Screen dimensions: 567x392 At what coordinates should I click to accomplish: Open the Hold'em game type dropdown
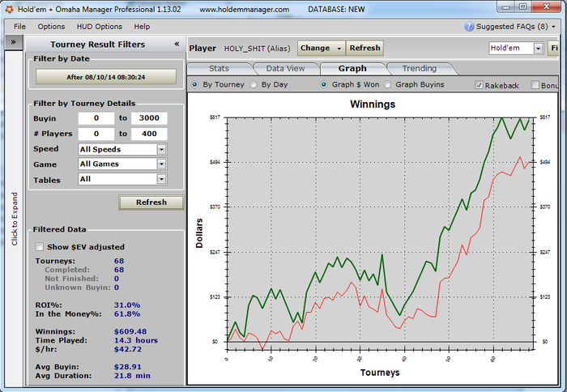click(x=538, y=49)
